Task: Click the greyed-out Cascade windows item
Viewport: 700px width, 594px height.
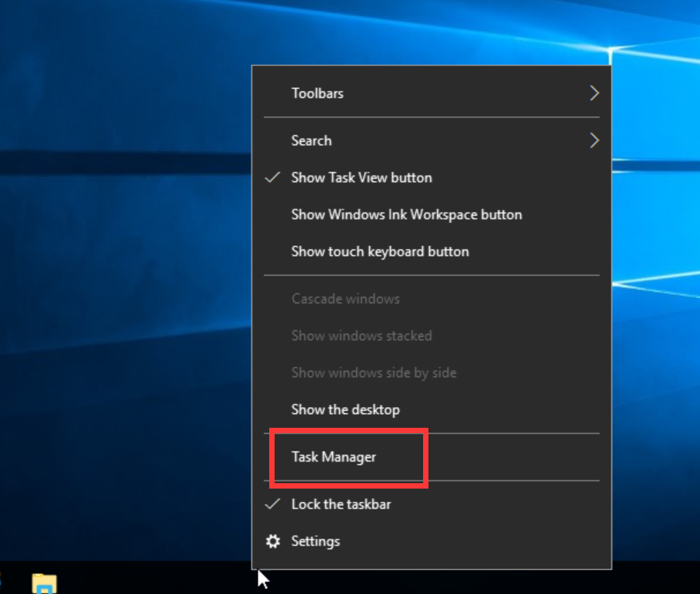Action: click(345, 299)
